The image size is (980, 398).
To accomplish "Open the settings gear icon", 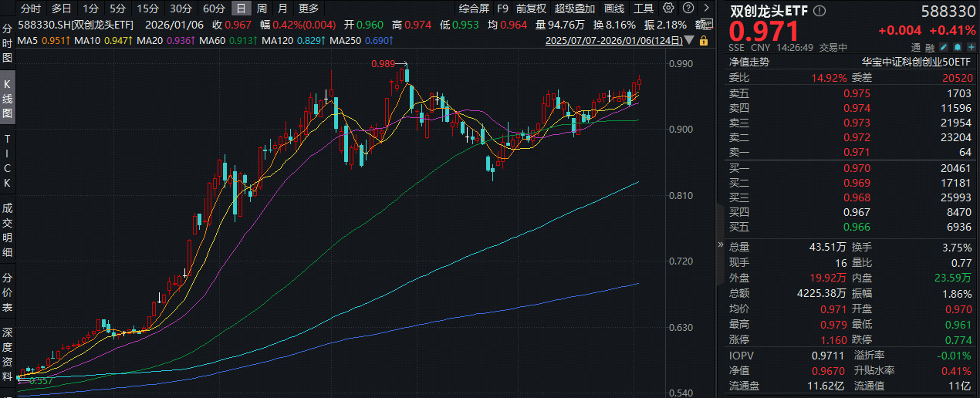I will click(x=667, y=8).
